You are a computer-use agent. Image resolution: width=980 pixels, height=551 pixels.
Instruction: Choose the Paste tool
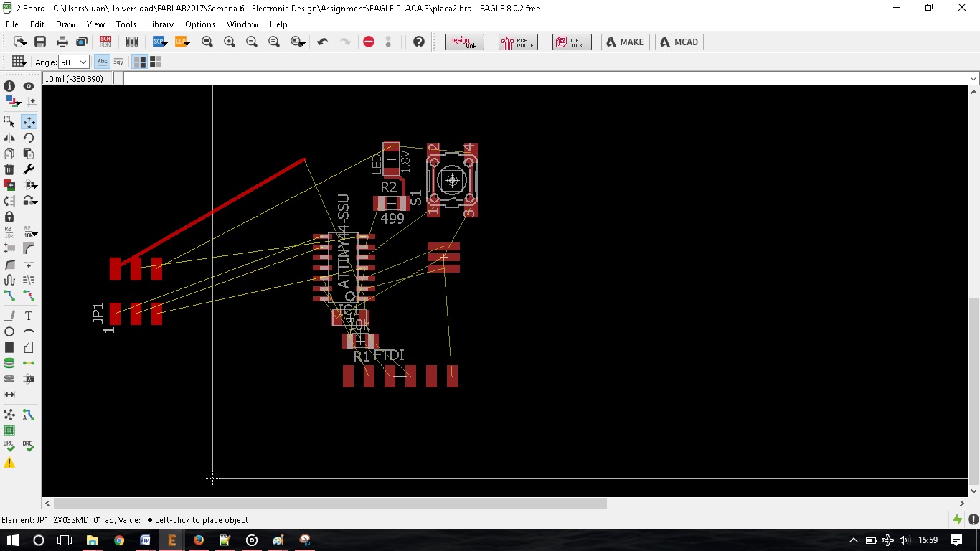(x=29, y=154)
